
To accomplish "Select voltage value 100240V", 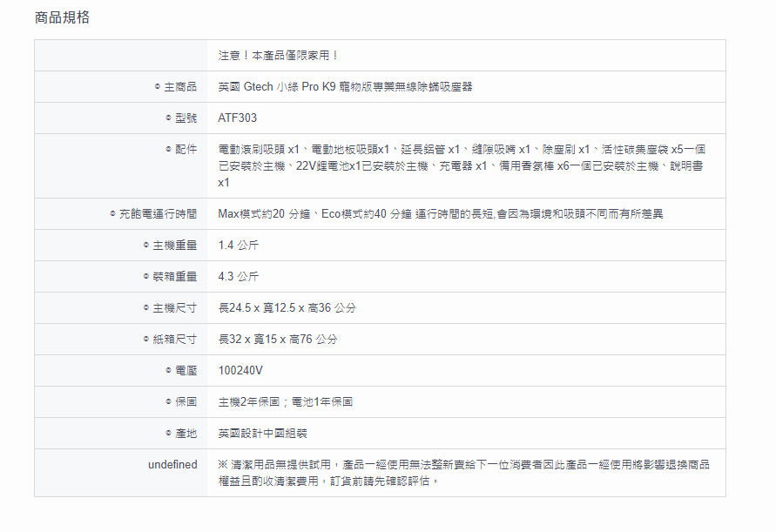I will tap(240, 371).
